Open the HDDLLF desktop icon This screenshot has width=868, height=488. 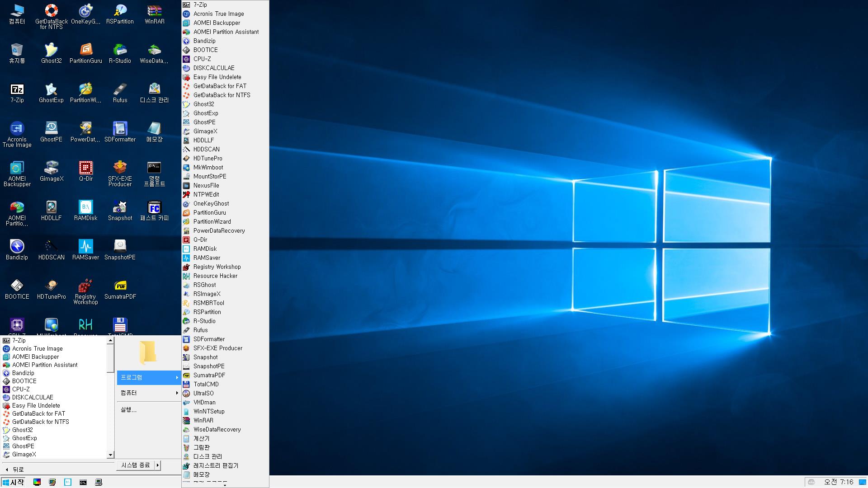click(52, 210)
